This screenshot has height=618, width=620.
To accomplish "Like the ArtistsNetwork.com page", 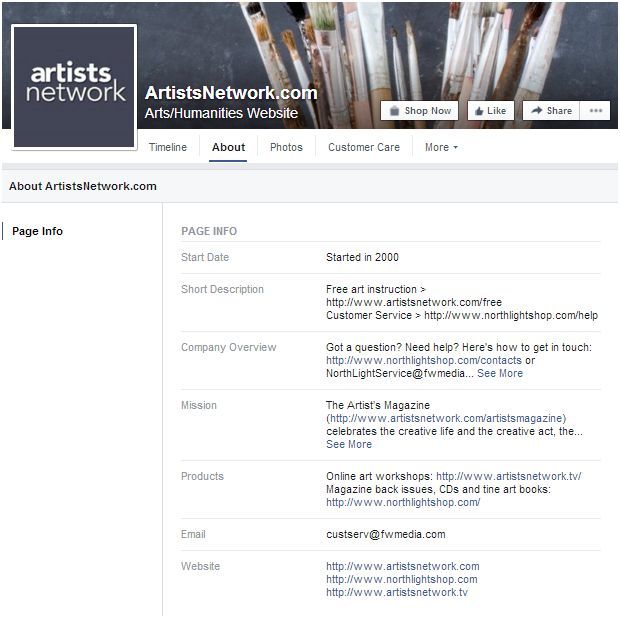I will (489, 111).
